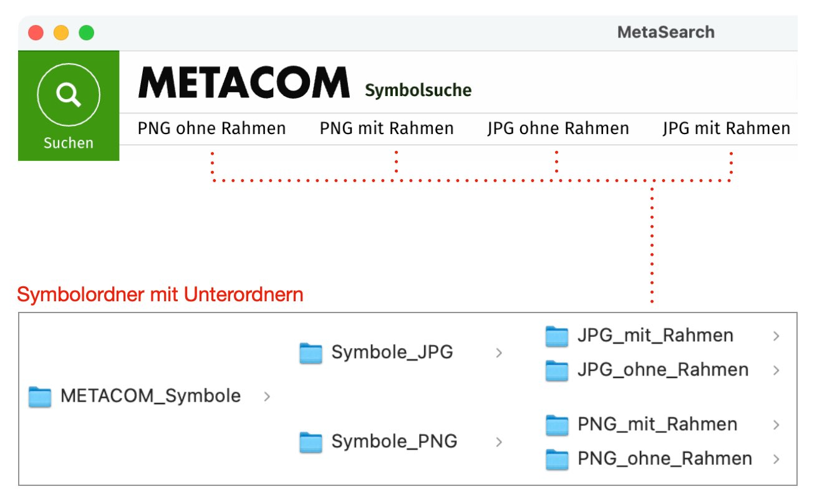Expand chevron next to METACOM_Symbole
This screenshot has height=504, width=817.
267,396
